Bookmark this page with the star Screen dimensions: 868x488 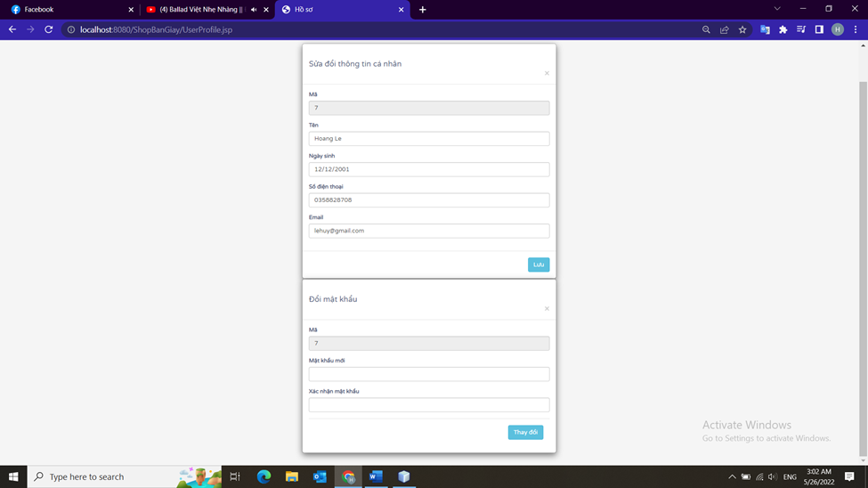[742, 30]
